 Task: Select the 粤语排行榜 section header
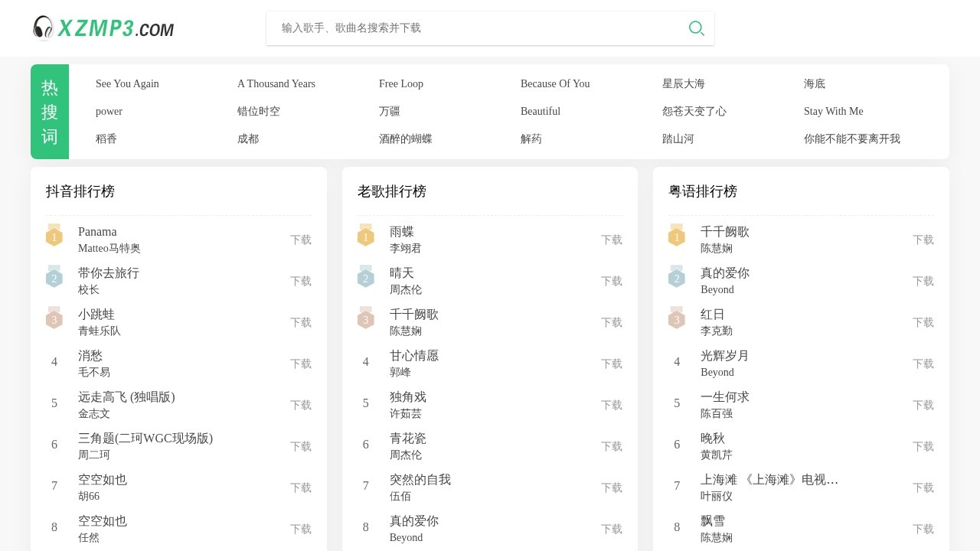(703, 191)
